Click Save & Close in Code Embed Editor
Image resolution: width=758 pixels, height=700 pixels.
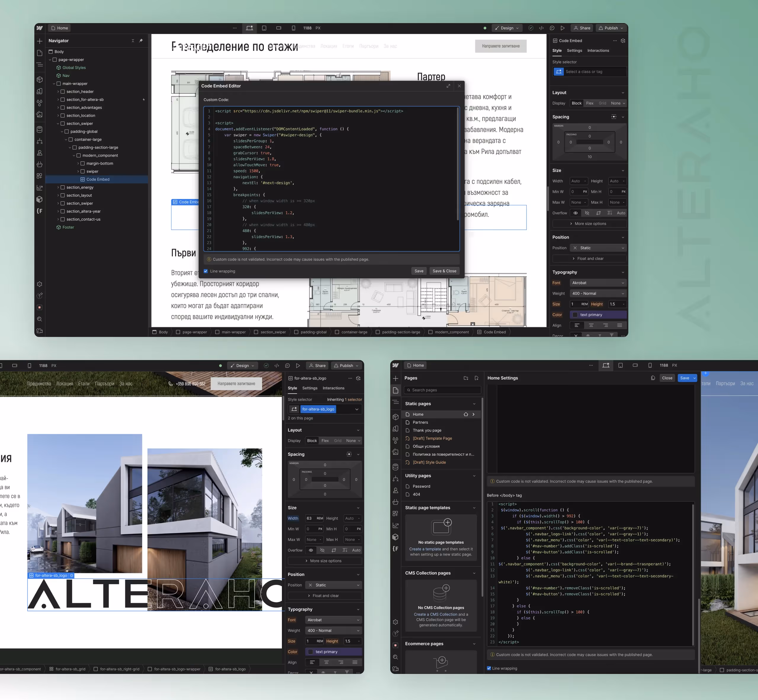[x=444, y=271]
